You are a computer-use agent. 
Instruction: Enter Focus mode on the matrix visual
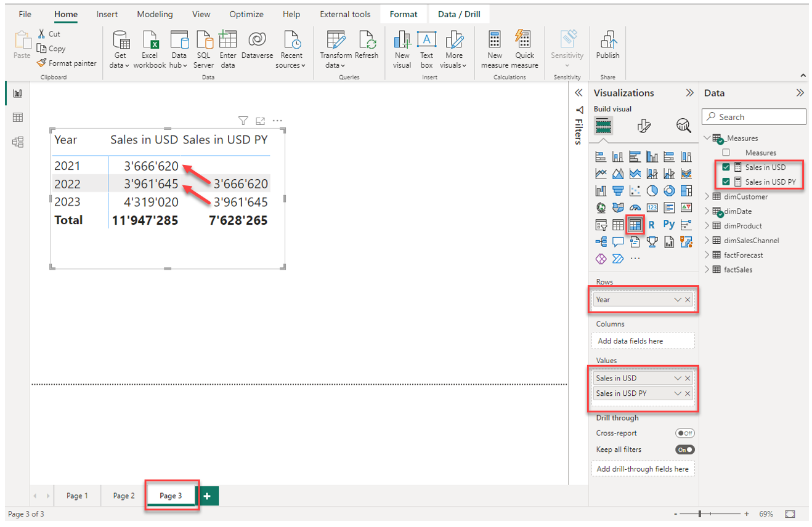(x=260, y=121)
